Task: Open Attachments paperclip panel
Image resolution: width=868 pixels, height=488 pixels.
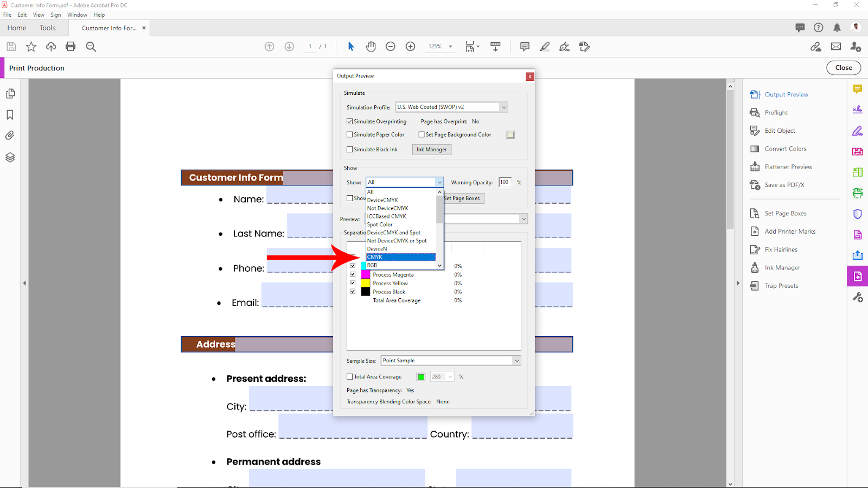Action: coord(10,136)
